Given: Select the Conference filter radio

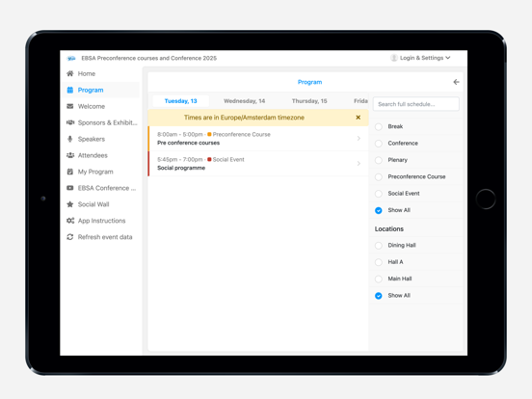Looking at the screenshot, I should click(379, 144).
